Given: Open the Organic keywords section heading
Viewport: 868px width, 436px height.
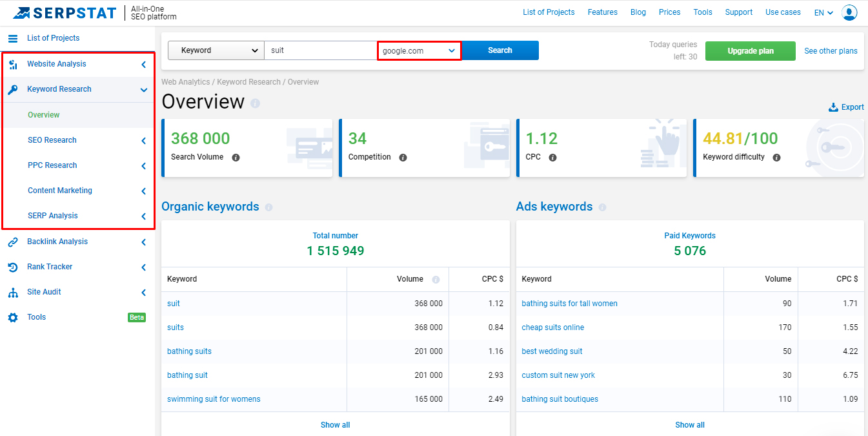Looking at the screenshot, I should pyautogui.click(x=210, y=207).
